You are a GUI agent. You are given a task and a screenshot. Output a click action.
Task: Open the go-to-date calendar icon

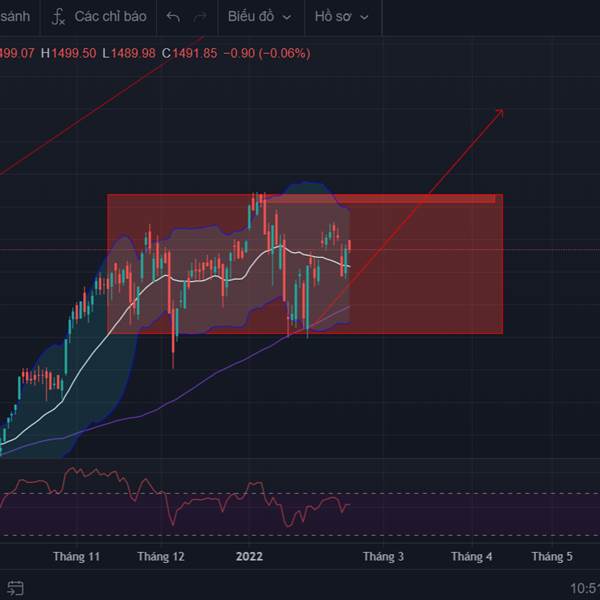16,588
